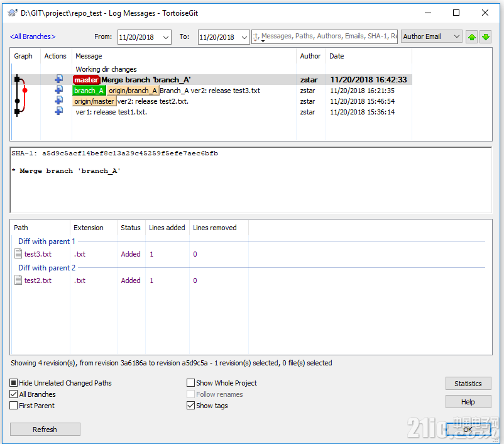Click the red master branch label
Viewport: 504px width, 444px height.
pyautogui.click(x=86, y=80)
